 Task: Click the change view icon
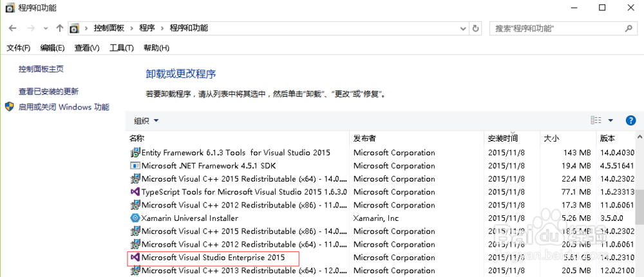tap(596, 120)
